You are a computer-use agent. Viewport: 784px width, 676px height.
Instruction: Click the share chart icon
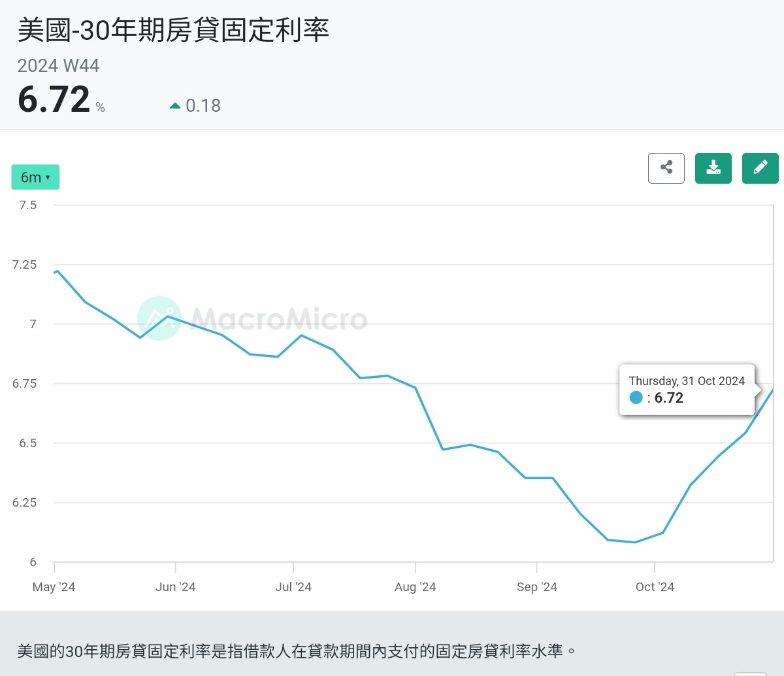point(666,168)
